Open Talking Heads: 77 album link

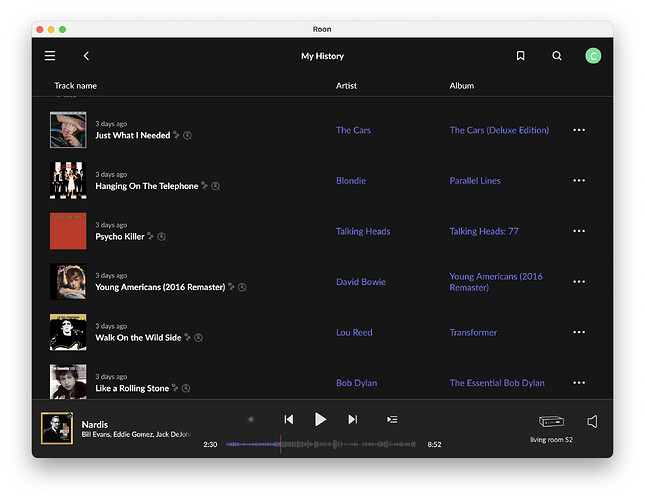click(484, 231)
